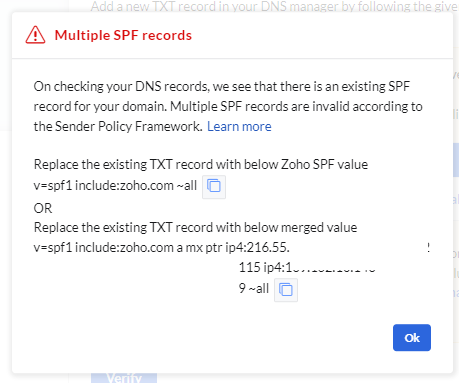Click the merged value line starting v=spf1 include:zoho.com a mx
This screenshot has width=459, height=383.
[162, 247]
